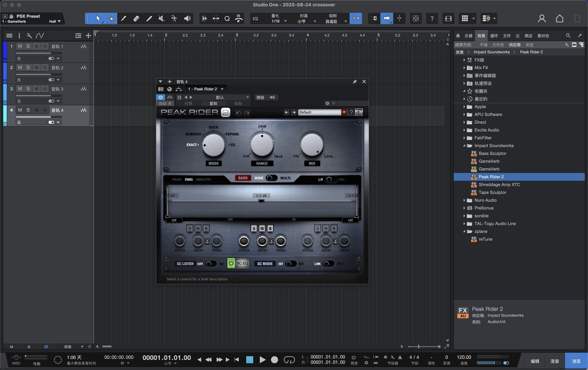The width and height of the screenshot is (588, 370).
Task: Switch to the 商店 browser tab
Action: point(528,36)
